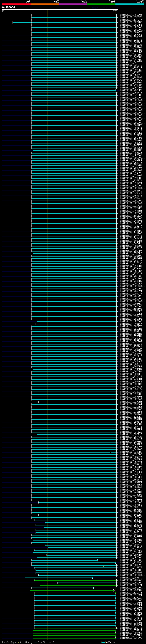Open hit UniRef100_Q876B7
The height and width of the screenshot is (644, 146).
pos(131,555)
